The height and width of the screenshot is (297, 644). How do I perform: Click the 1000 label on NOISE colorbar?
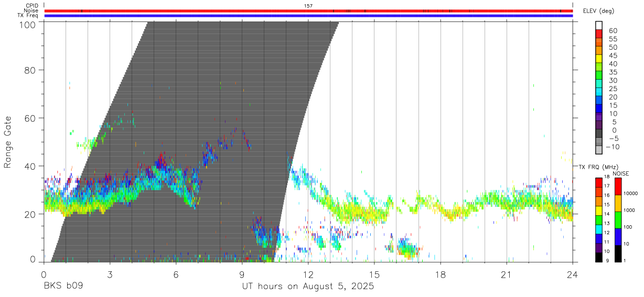[629, 210]
